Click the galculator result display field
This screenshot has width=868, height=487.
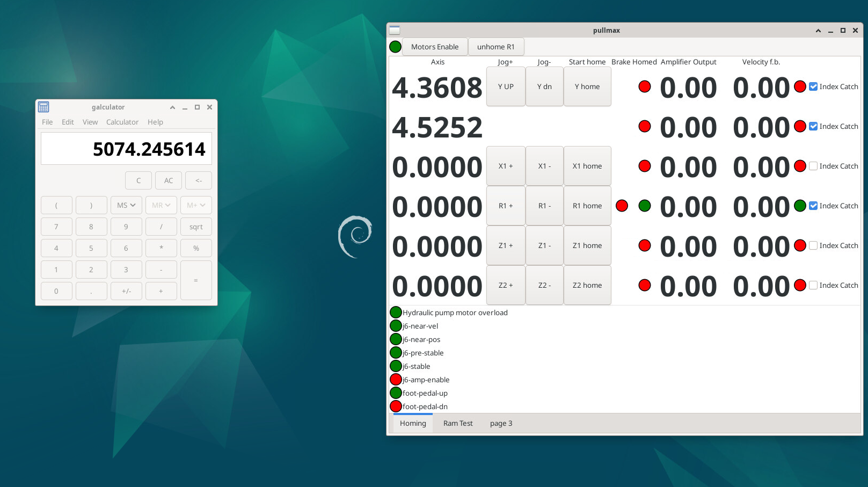pyautogui.click(x=126, y=149)
